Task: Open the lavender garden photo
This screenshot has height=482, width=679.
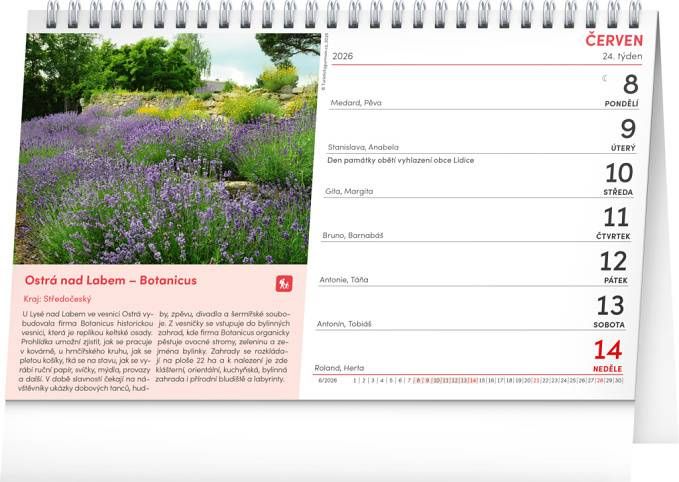Action: click(x=165, y=148)
